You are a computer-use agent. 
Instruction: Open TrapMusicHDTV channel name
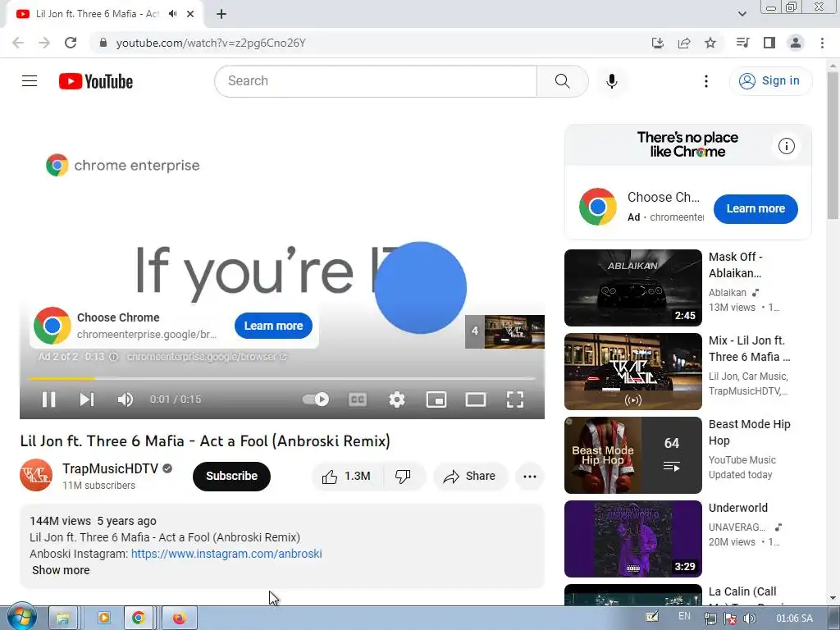click(110, 468)
